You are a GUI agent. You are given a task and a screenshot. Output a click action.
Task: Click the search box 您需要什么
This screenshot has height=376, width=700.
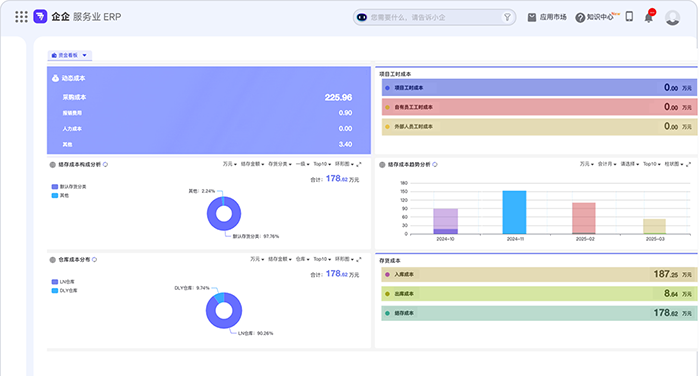click(x=434, y=17)
